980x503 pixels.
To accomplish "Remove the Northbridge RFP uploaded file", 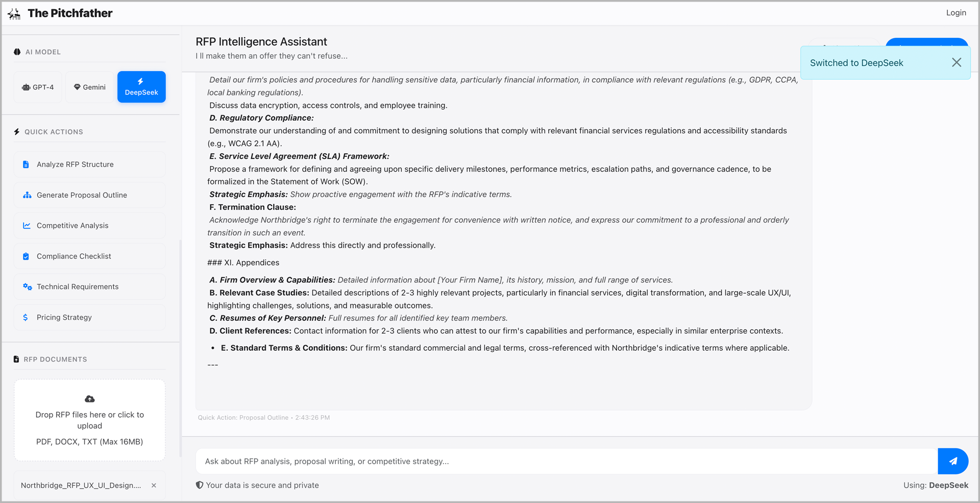I will tap(154, 486).
